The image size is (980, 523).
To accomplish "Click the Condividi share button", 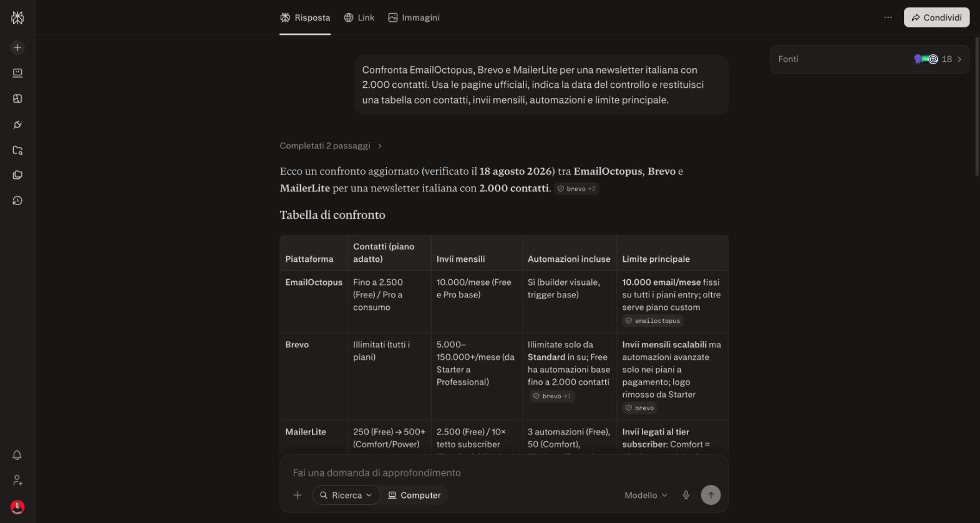I will click(936, 17).
